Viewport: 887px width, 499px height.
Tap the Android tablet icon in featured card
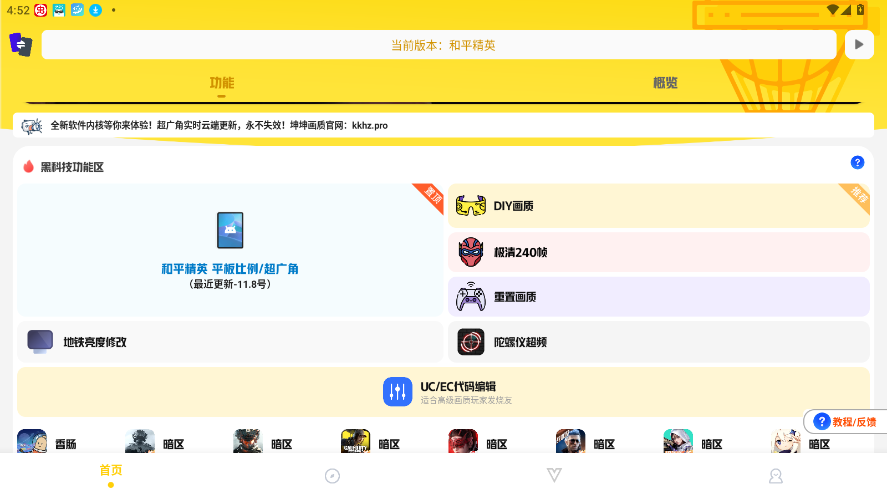(x=230, y=230)
